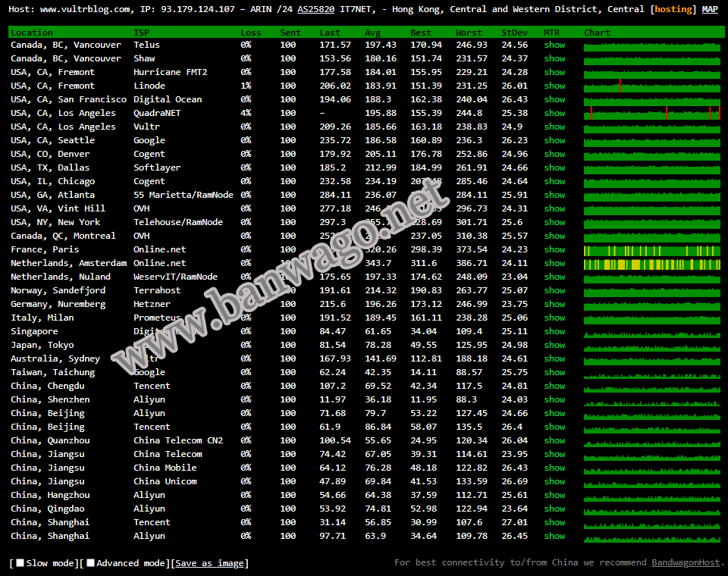Open the BandwagonHost recommendation link
This screenshot has width=728, height=576.
(686, 562)
